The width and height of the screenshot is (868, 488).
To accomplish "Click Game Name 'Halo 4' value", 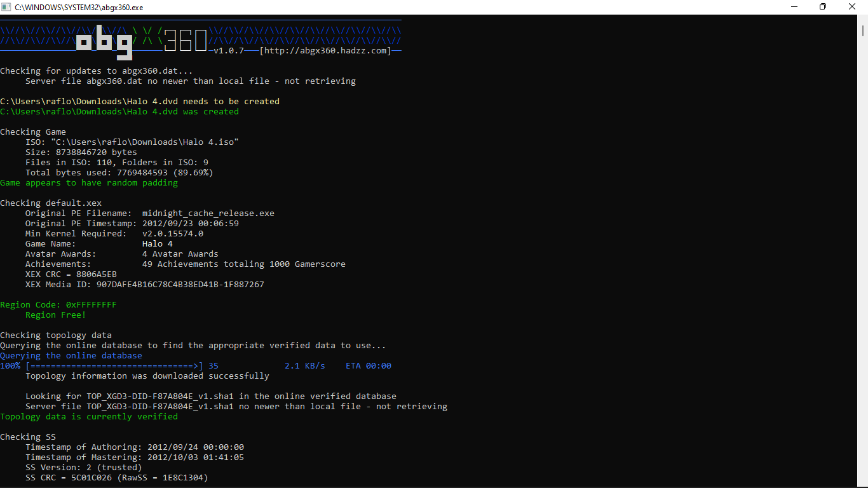I will pos(158,244).
